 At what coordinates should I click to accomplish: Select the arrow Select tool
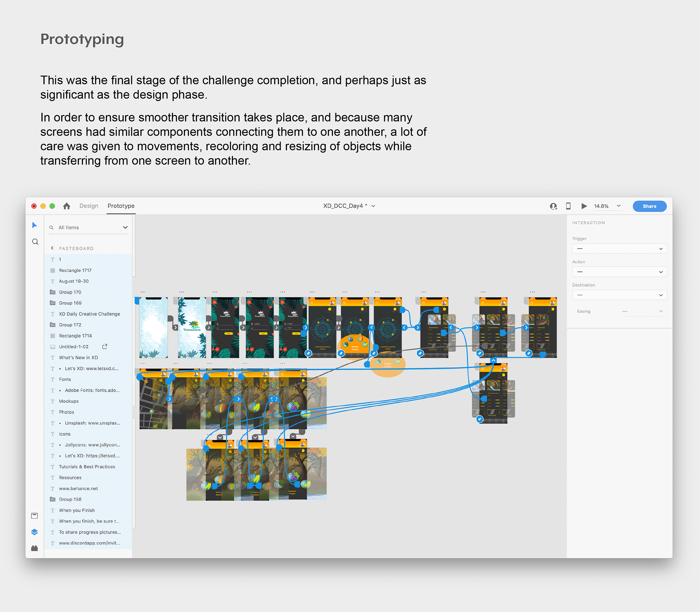(35, 225)
